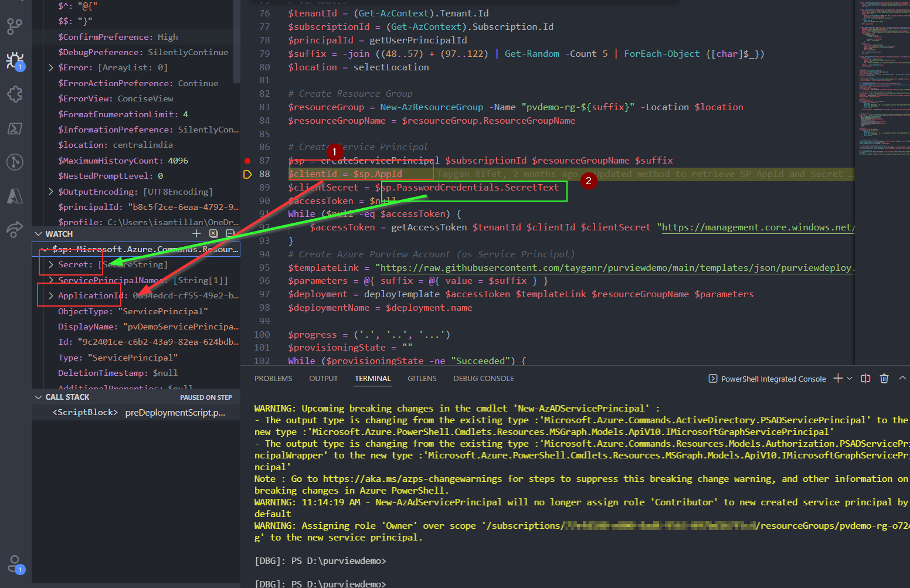Open the DEBUG CONSOLE tab

click(x=484, y=379)
